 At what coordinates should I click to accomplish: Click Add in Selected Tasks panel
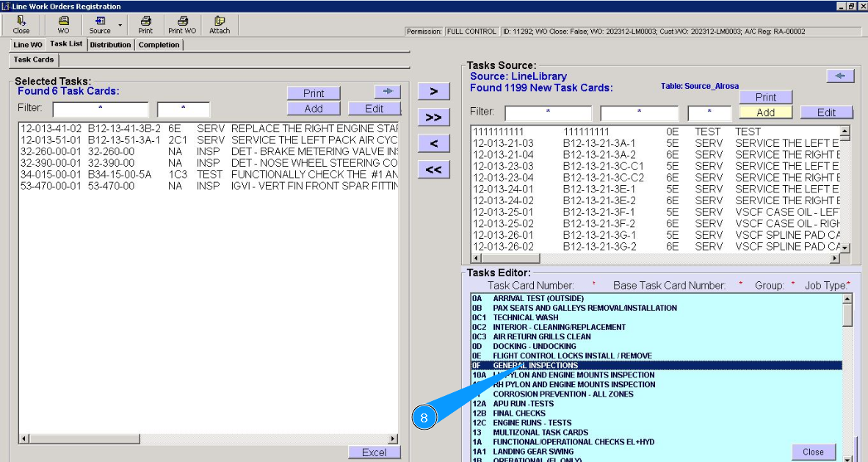314,109
